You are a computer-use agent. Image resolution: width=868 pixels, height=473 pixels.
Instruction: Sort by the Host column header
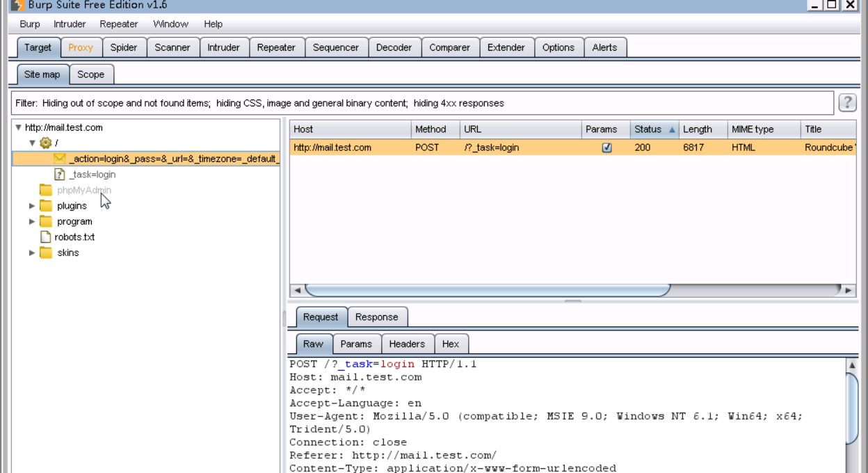(351, 129)
